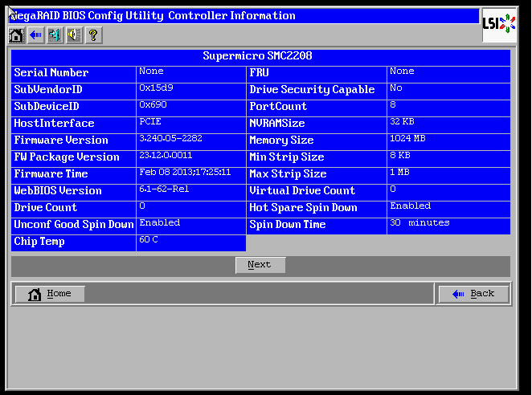The image size is (532, 395).
Task: Click the Home icon in the toolbar
Action: coord(16,35)
